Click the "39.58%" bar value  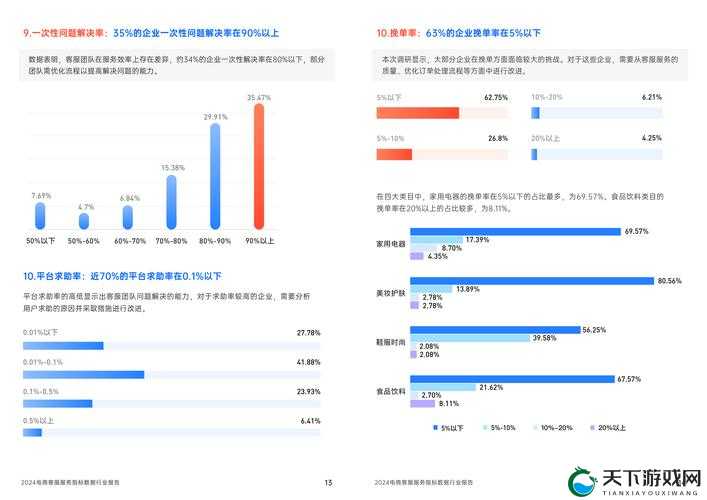coord(545,338)
